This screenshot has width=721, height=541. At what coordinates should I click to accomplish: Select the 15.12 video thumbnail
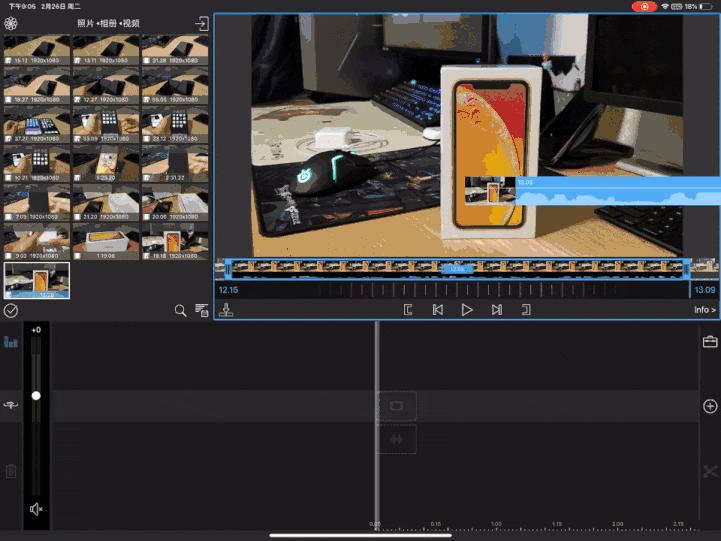37,49
